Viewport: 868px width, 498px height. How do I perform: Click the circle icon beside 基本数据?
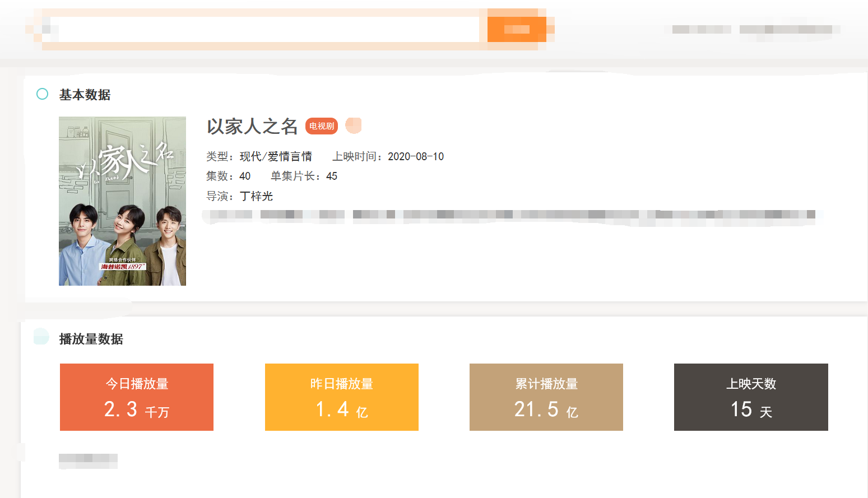(x=42, y=94)
